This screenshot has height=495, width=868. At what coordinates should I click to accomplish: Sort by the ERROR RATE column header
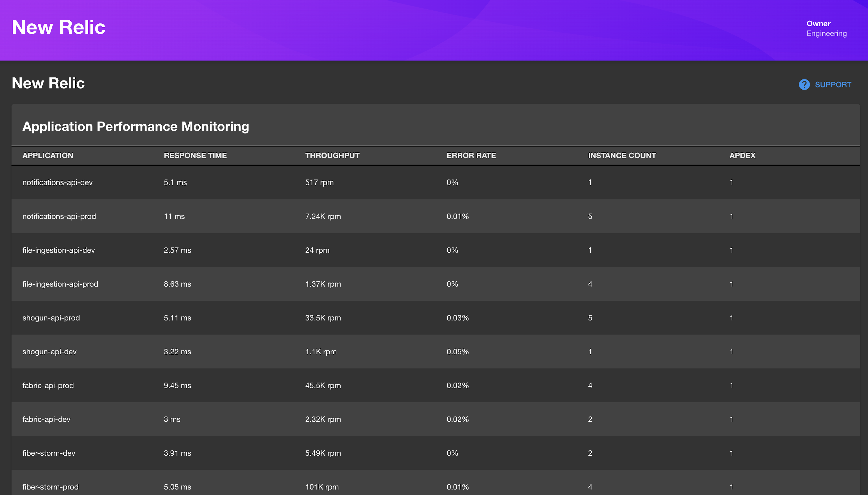tap(471, 155)
